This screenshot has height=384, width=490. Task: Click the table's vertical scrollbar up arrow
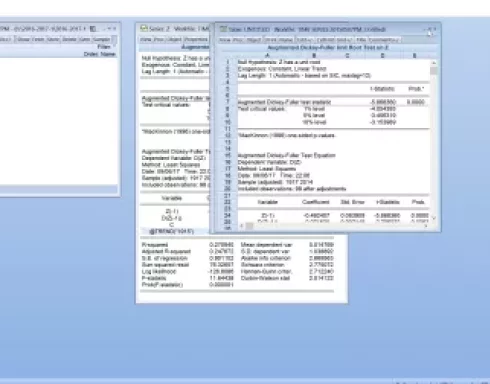click(434, 63)
